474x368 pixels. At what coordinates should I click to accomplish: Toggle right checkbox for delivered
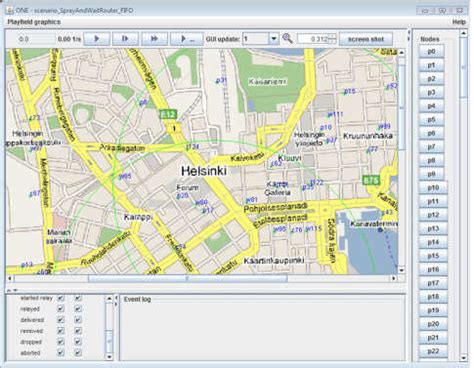click(x=78, y=320)
